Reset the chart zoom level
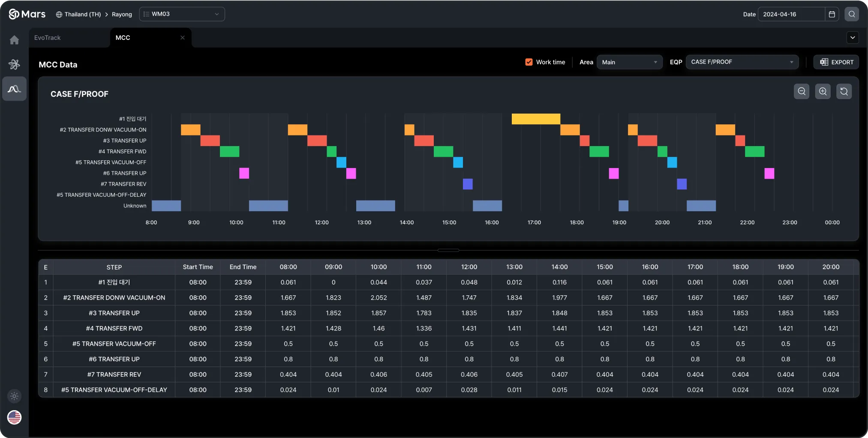The width and height of the screenshot is (868, 438). pos(844,91)
